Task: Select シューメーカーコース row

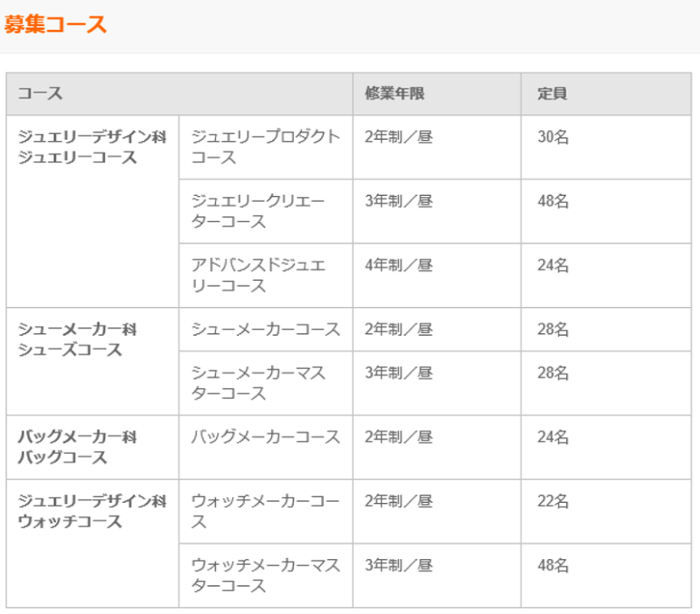Action: tap(435, 330)
